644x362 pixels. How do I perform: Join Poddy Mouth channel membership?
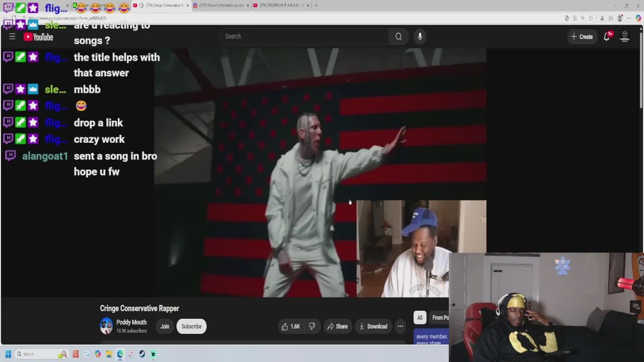click(x=165, y=326)
